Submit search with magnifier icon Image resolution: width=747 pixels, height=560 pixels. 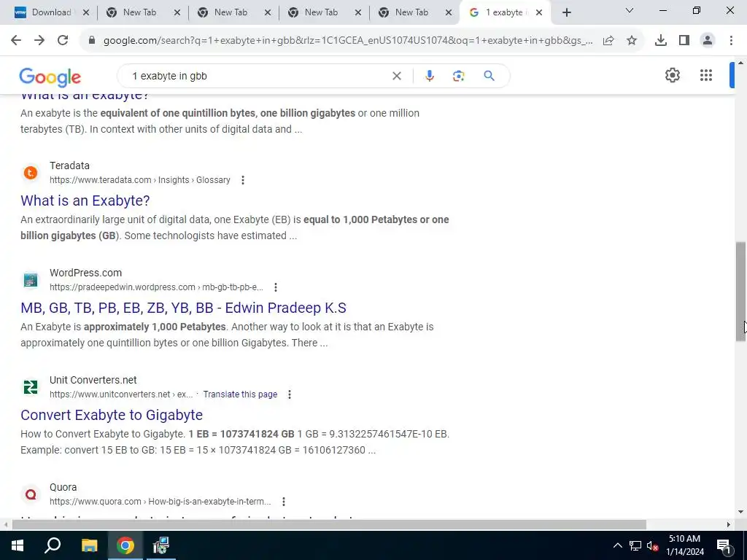tap(489, 76)
